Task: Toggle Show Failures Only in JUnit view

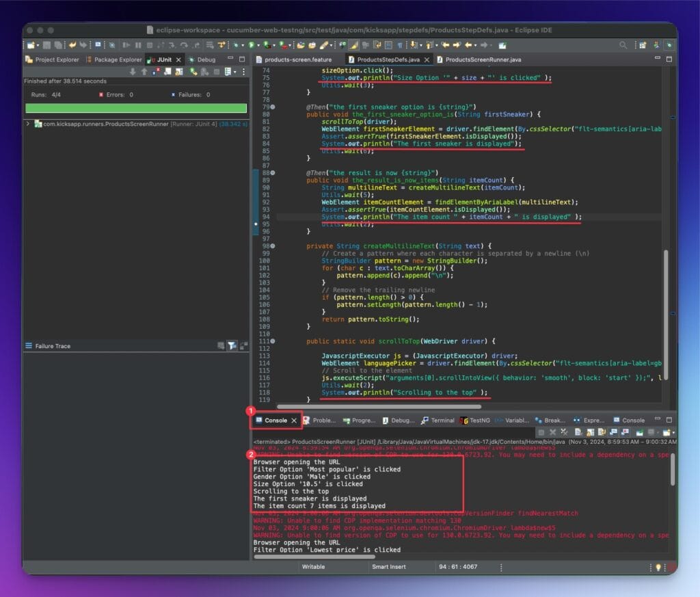Action: [x=155, y=71]
